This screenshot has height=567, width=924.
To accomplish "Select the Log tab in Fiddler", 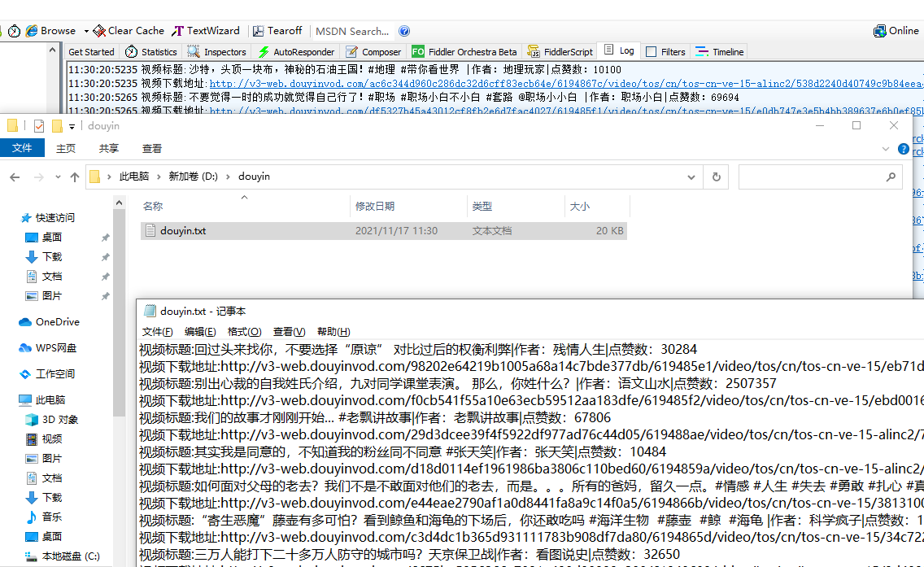I will click(x=619, y=50).
